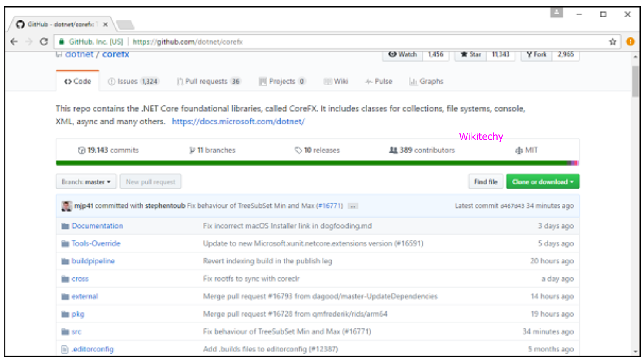This screenshot has width=644, height=362.
Task: Click the .editorconfig file icon
Action: pyautogui.click(x=65, y=349)
